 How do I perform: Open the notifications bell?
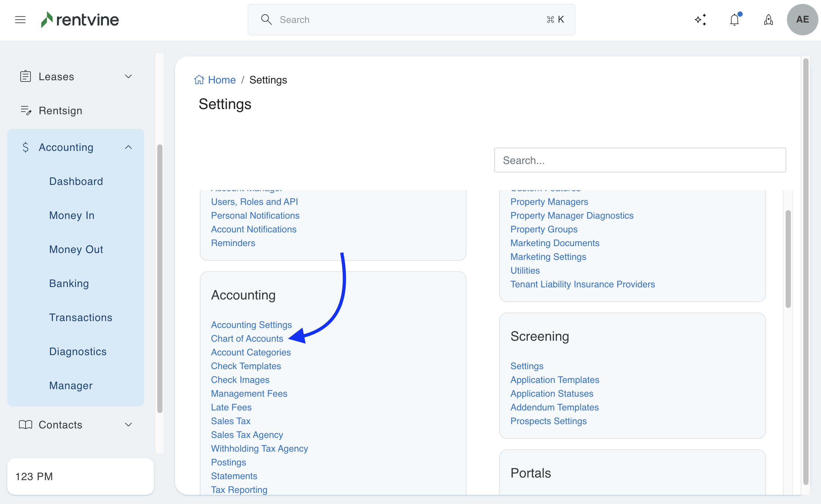point(734,20)
